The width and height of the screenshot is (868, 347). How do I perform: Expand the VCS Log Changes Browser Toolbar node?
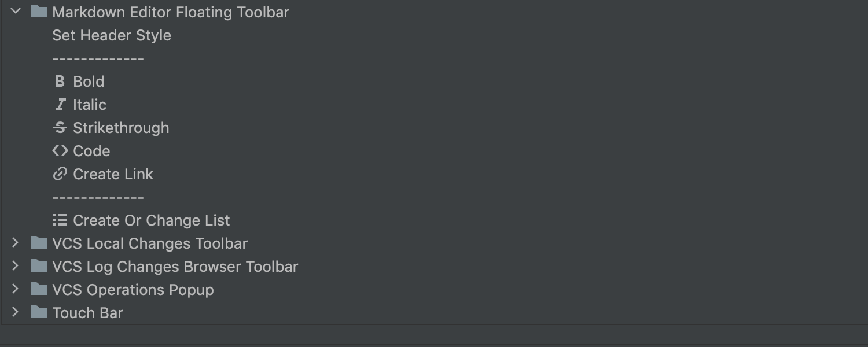[x=16, y=266]
